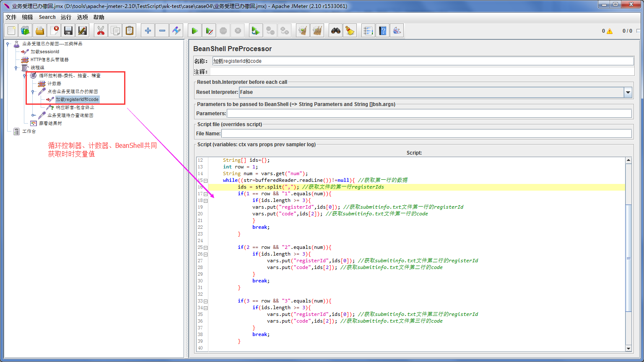Click the broom Reset Search icon
Viewport: 644px width, 362px height.
pos(350,31)
